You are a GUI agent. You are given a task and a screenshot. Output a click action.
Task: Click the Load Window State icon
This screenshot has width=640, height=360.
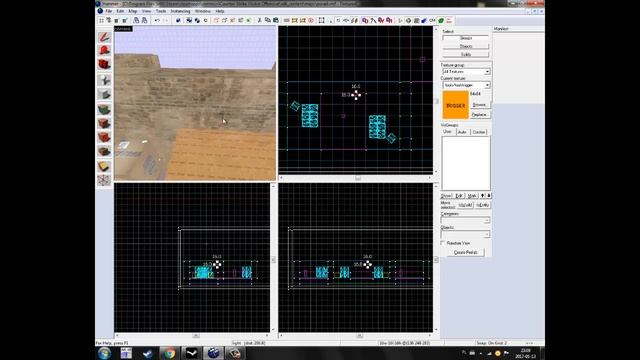click(x=136, y=20)
